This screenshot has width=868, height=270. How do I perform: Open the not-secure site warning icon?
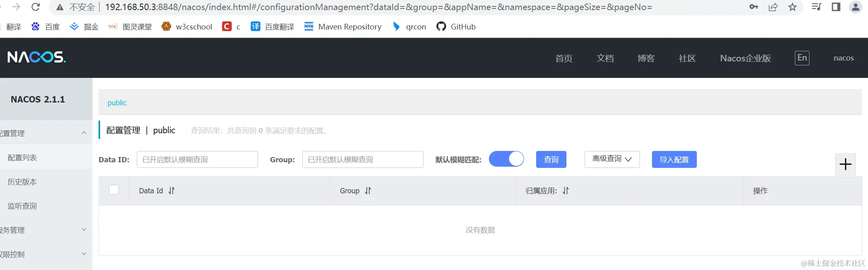click(x=60, y=7)
